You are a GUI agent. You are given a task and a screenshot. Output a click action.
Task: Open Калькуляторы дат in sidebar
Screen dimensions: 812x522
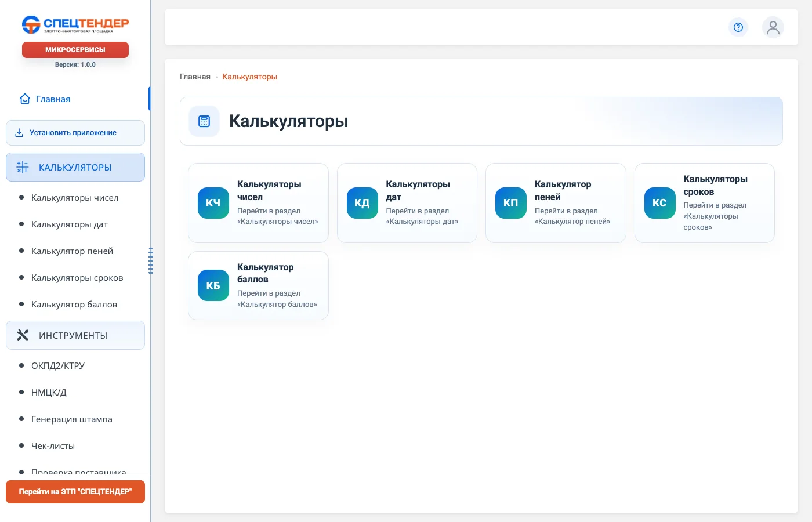click(x=70, y=224)
